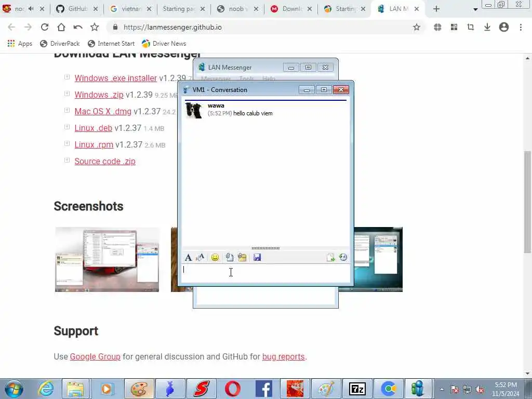532x399 pixels.
Task: Download the Windows .exe installer
Action: point(116,78)
